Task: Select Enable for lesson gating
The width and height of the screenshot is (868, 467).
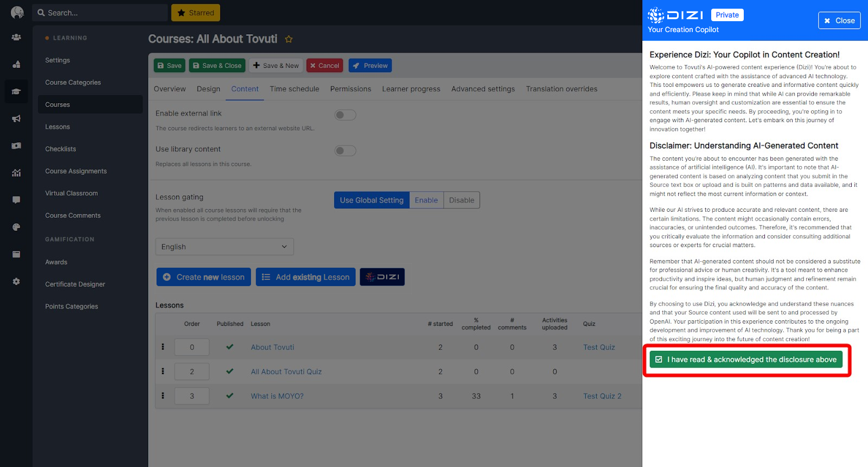Action: 426,200
